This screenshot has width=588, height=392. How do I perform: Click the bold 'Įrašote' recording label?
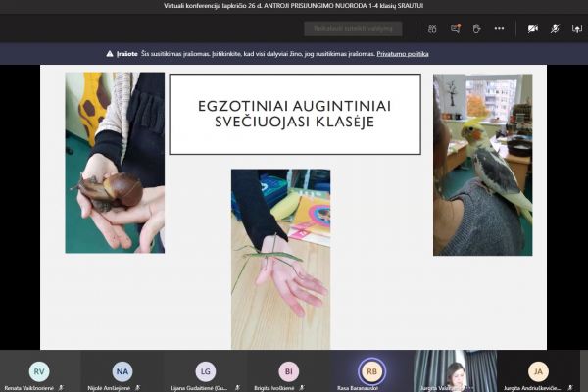[127, 54]
